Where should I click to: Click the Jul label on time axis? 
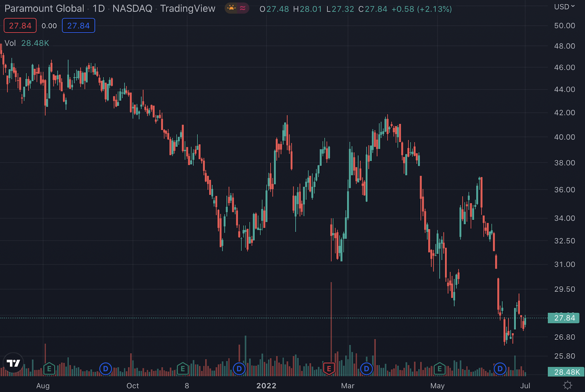[x=525, y=386]
